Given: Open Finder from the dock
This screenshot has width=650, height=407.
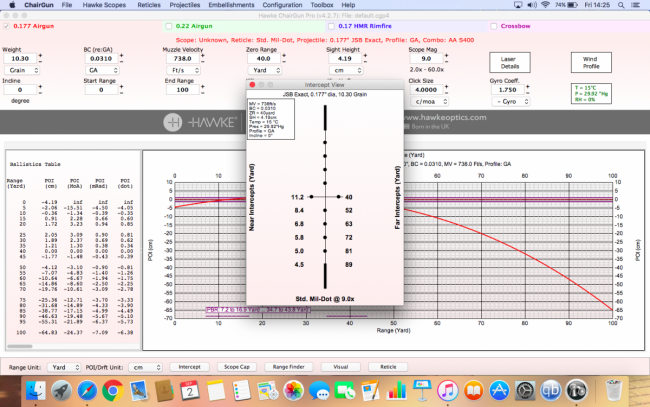Looking at the screenshot, I should (x=36, y=390).
